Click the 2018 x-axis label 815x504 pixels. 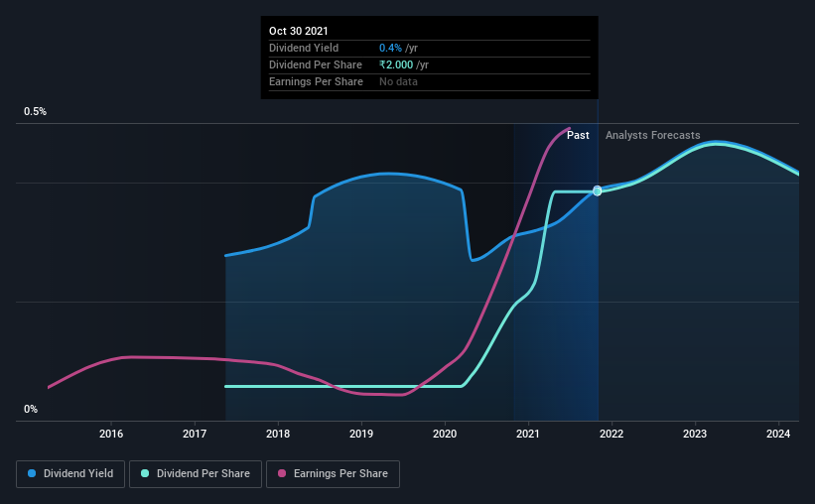pyautogui.click(x=278, y=434)
